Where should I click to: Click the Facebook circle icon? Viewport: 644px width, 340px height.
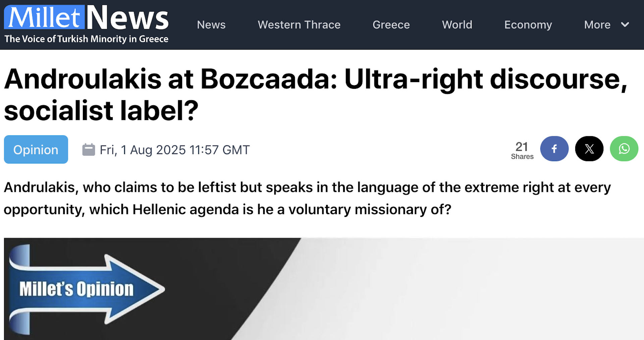click(554, 149)
